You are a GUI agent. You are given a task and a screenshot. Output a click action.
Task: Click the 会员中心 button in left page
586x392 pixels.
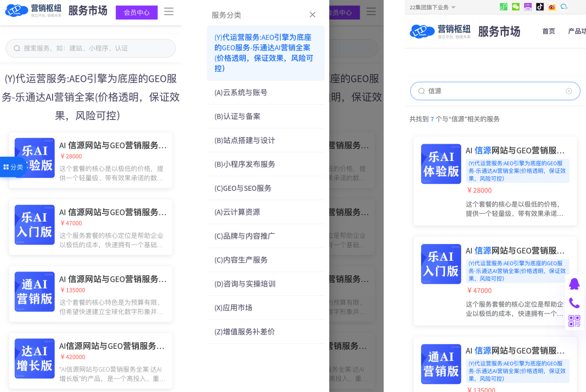(137, 12)
